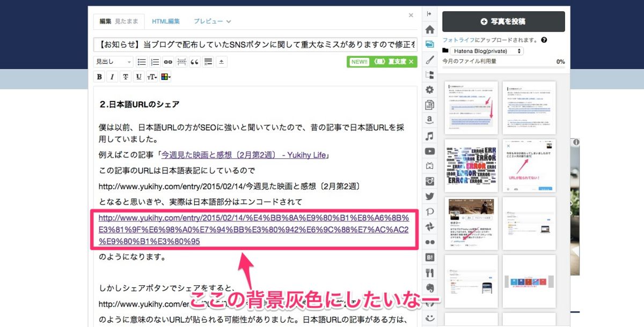644x327 pixels.
Task: Open the 今週見た映画と感想 Yukihy Life link
Action: click(243, 156)
